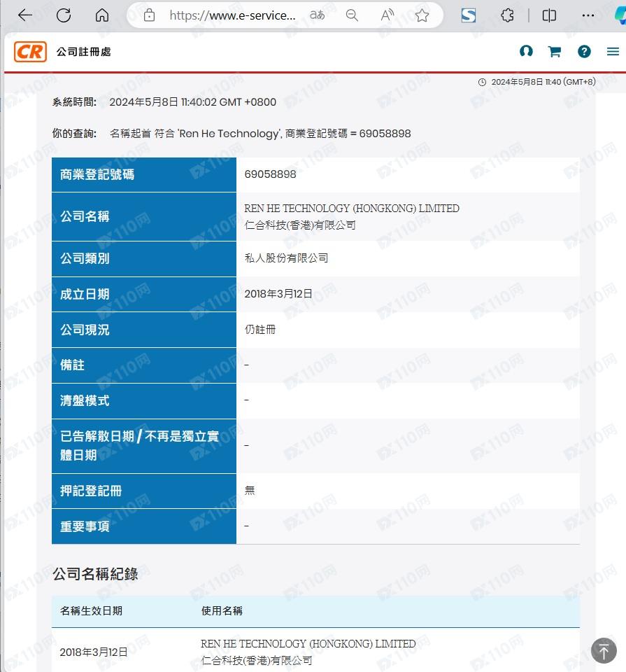Viewport: 626px width, 672px height.
Task: Click the zoom magnifier icon in address bar
Action: 353,15
